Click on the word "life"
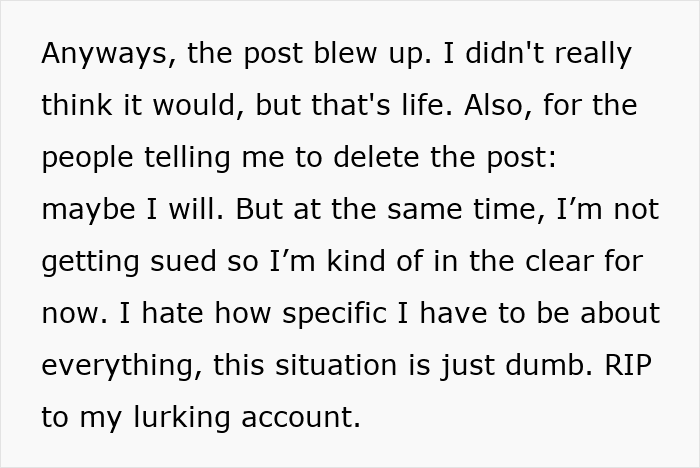The width and height of the screenshot is (700, 468). coord(427,105)
